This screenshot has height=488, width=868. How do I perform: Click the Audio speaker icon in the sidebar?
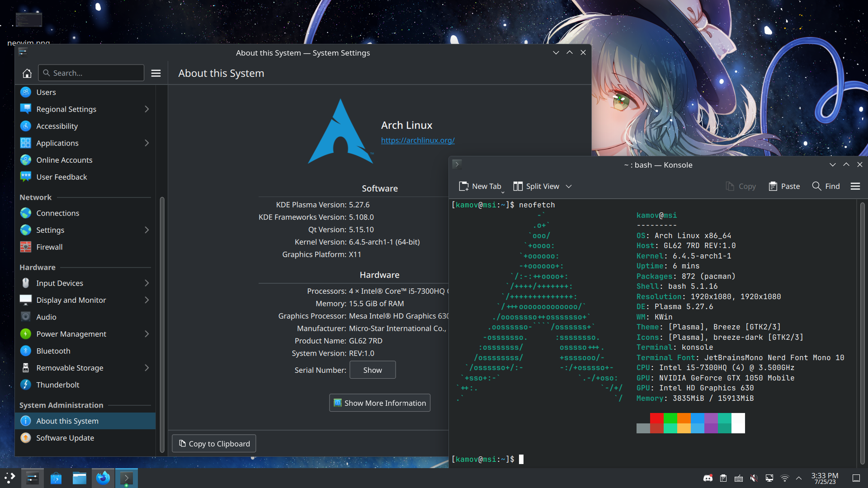coord(26,317)
